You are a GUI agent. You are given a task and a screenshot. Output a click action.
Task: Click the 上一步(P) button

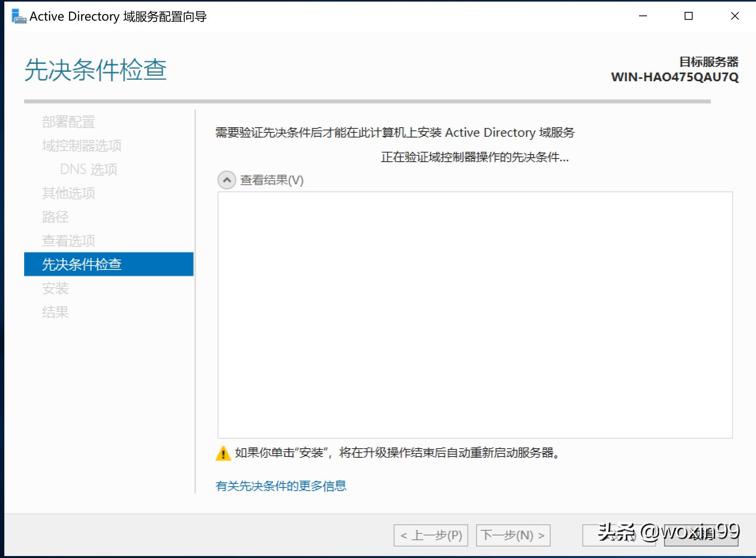click(x=430, y=535)
